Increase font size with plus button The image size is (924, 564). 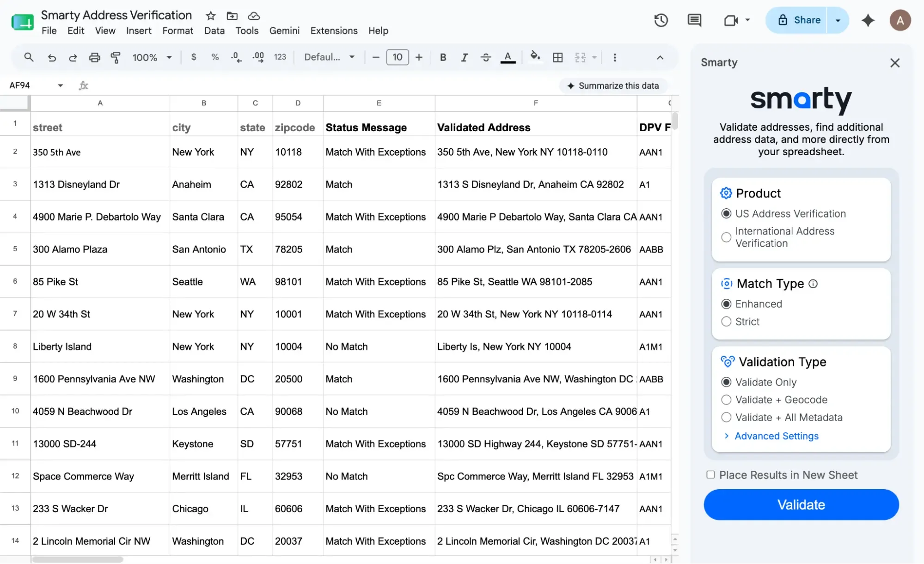(419, 57)
